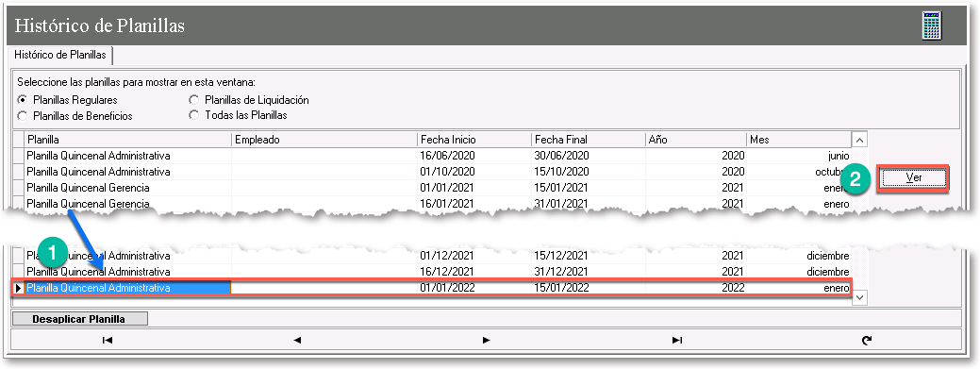Click the Fecha Final cell 30/06/2020
Screen dimensions: 980x369
click(x=589, y=155)
